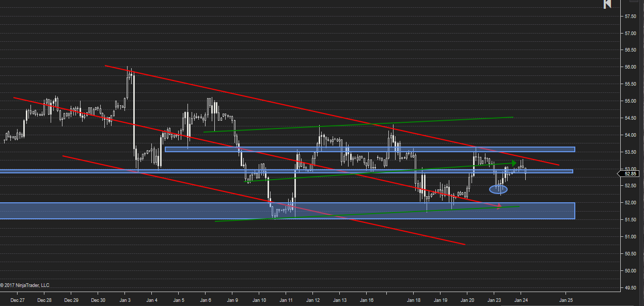The image size is (644, 306).
Task: Click the Jan 16 date label
Action: pyautogui.click(x=367, y=300)
